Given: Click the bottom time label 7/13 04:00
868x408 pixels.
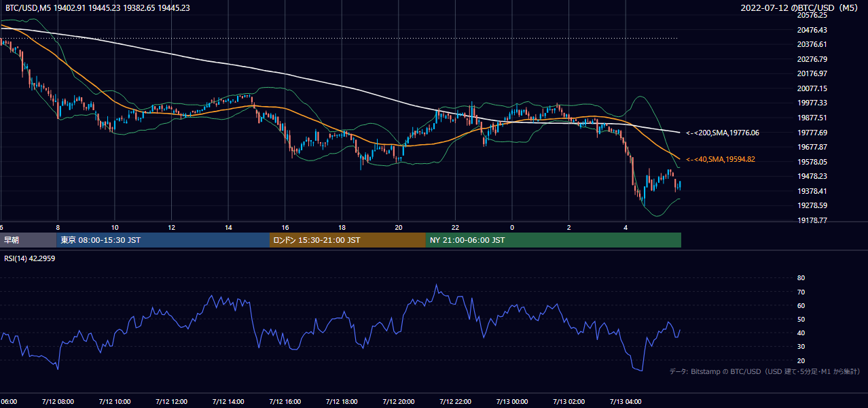Looking at the screenshot, I should (x=626, y=402).
